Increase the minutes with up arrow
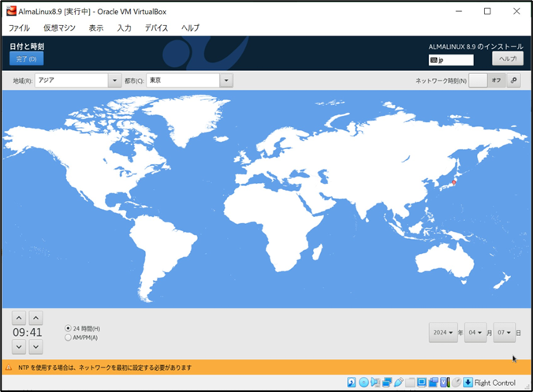 pyautogui.click(x=35, y=318)
